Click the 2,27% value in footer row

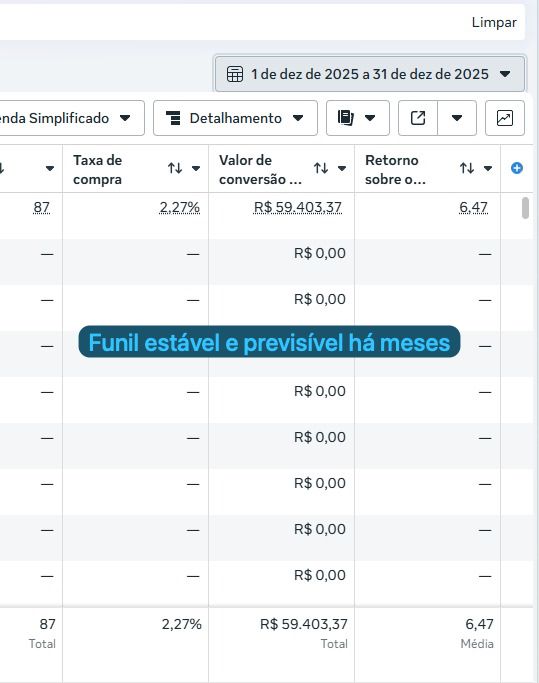tap(182, 624)
